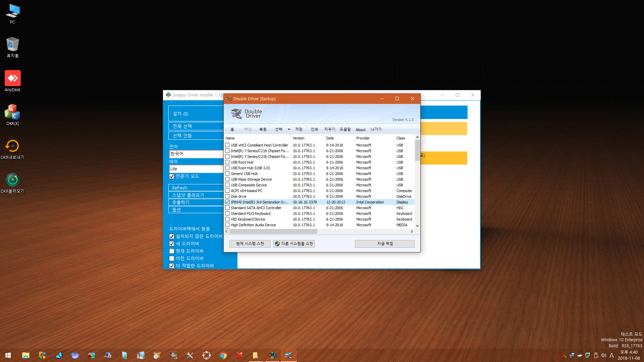The width and height of the screenshot is (644, 362).
Task: Click the Double Driver logo icon
Action: point(236,114)
